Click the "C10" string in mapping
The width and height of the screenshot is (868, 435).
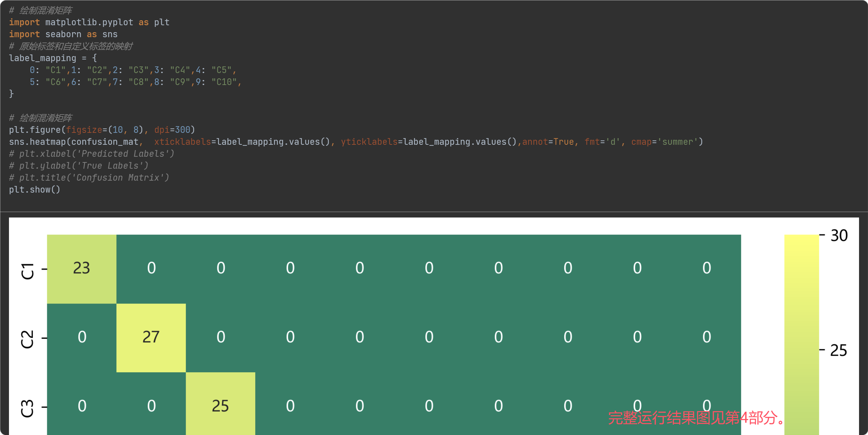[x=224, y=82]
